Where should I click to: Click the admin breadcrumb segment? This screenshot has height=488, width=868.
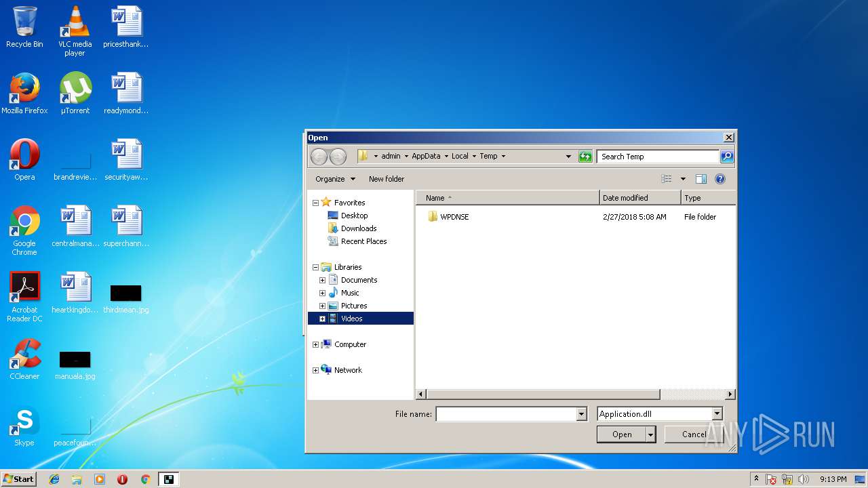tap(391, 156)
